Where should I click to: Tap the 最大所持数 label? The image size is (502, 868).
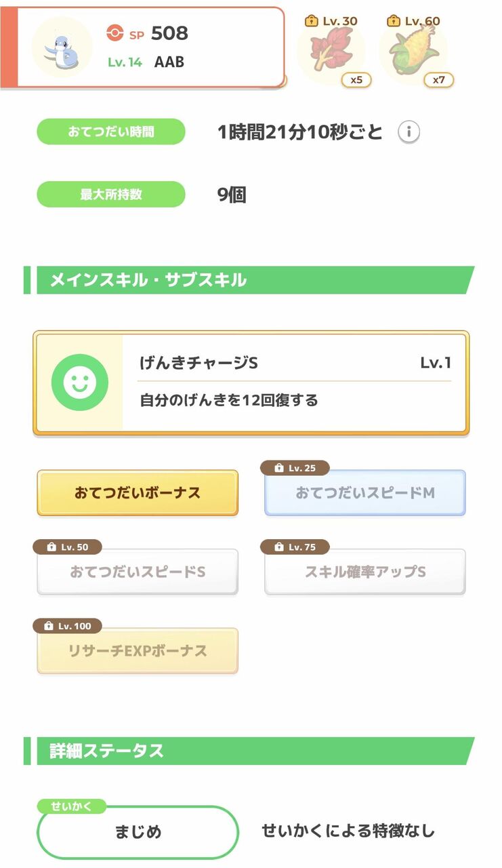point(110,194)
